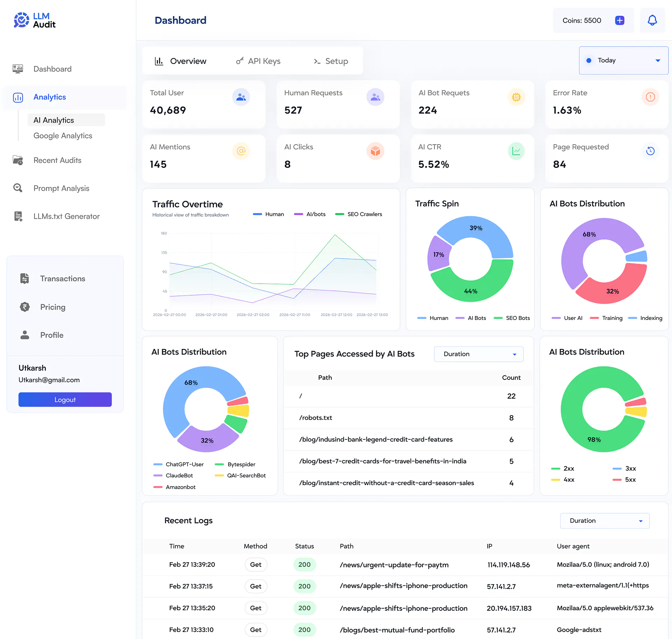Click the Logout button
The image size is (672, 639).
[x=65, y=399]
